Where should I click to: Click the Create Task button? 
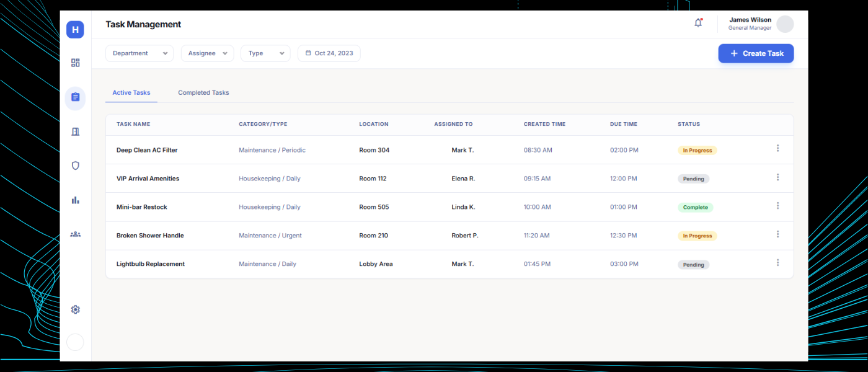pos(756,53)
